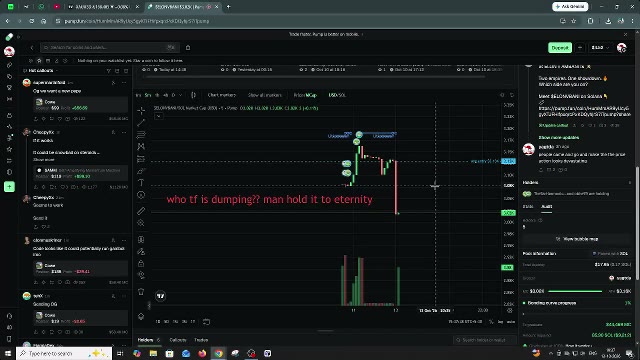This screenshot has width=640, height=360.
Task: Expand the Holders section arrow
Action: 630,182
